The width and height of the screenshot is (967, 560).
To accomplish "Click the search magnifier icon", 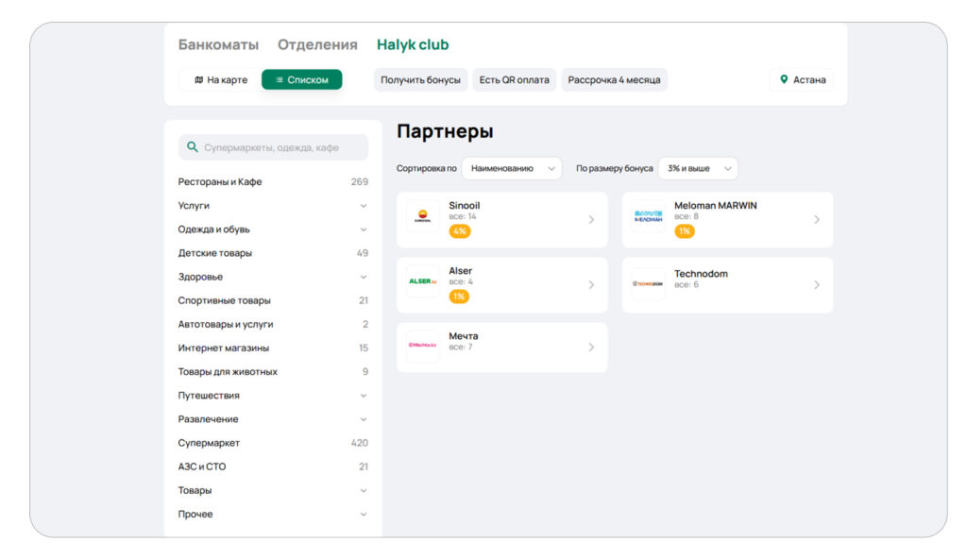I will coord(193,146).
